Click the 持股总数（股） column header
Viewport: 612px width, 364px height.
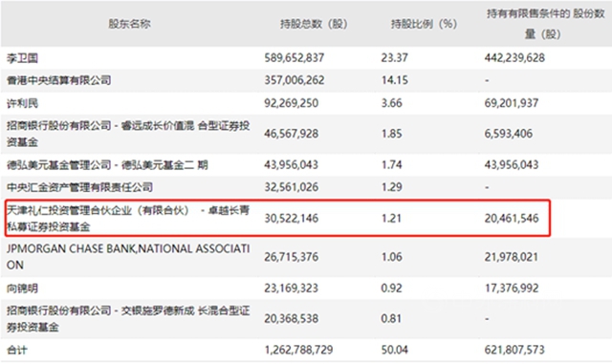tap(314, 24)
